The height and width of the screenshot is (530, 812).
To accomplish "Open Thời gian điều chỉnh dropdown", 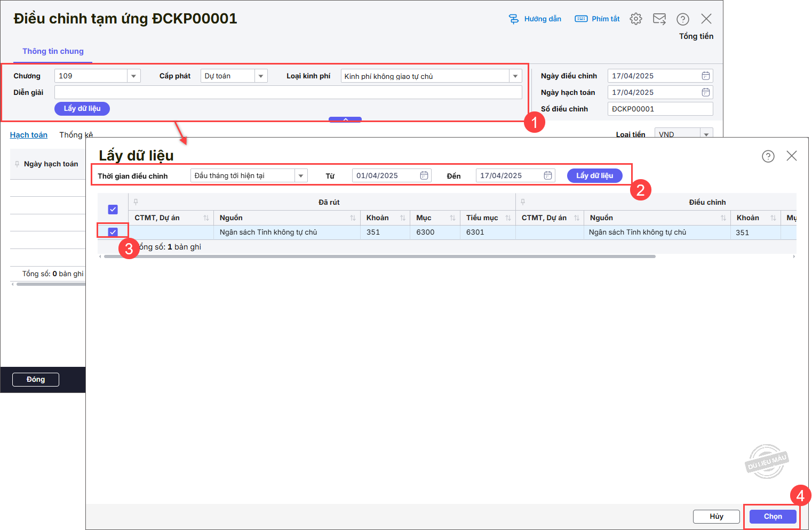I will tap(301, 176).
